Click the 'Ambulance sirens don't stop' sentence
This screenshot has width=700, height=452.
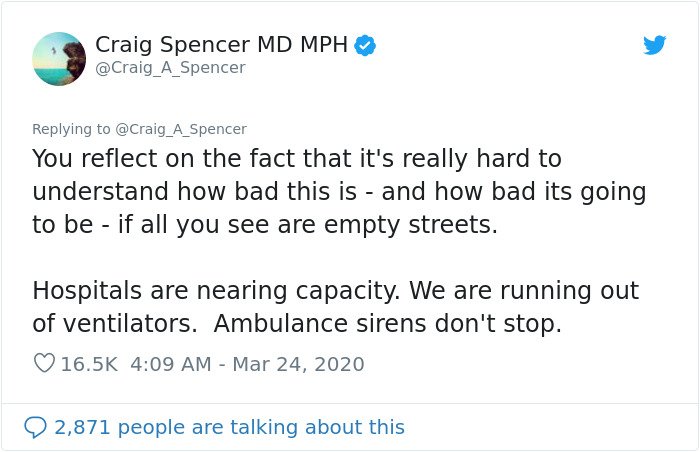point(388,324)
